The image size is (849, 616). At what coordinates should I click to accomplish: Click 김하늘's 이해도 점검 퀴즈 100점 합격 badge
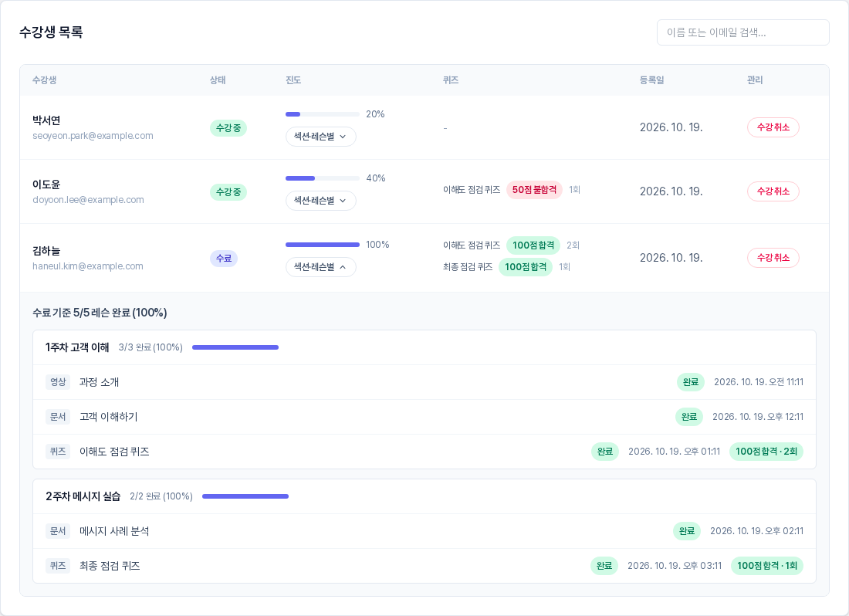click(533, 245)
